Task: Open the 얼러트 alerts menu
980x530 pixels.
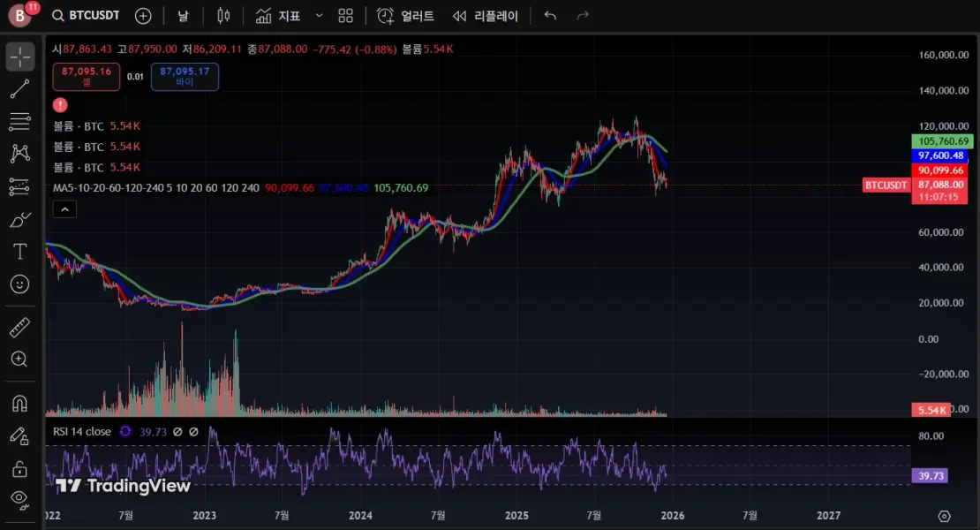Action: pos(404,15)
